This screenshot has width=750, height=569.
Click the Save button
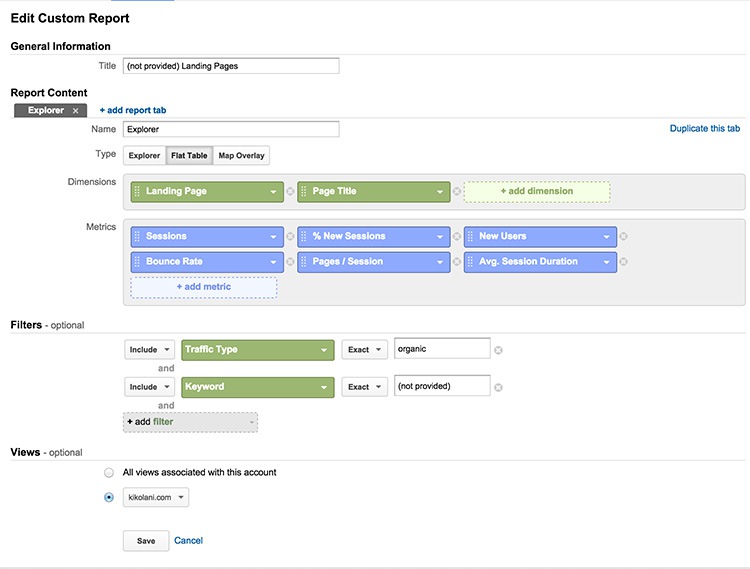(x=146, y=541)
